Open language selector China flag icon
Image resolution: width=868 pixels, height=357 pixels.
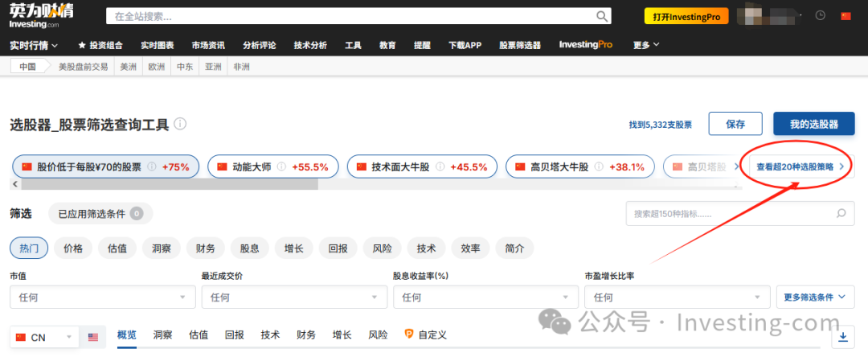pyautogui.click(x=845, y=15)
